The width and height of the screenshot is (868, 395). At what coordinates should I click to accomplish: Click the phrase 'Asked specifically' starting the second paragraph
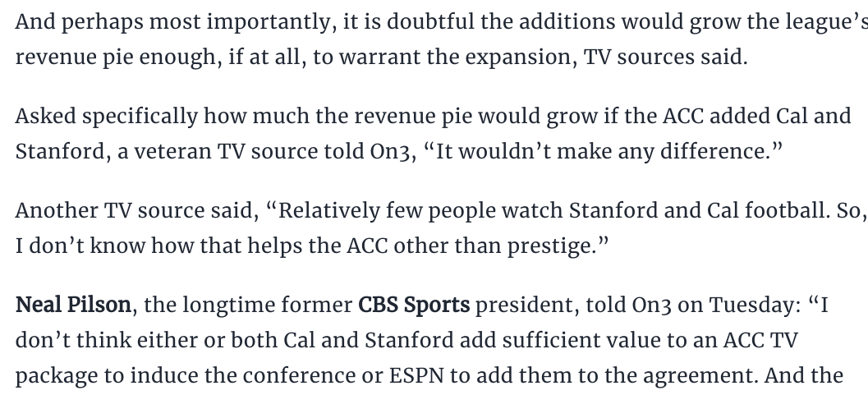pos(106,117)
